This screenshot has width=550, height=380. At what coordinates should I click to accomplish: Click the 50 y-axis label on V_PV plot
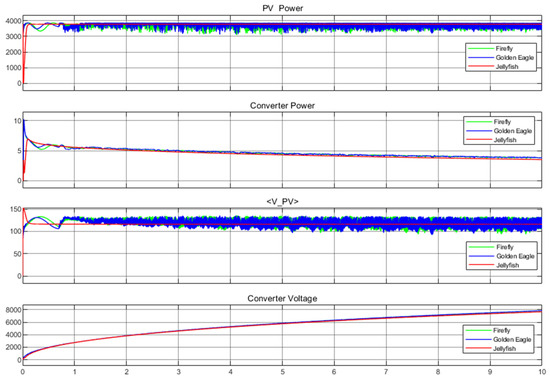point(17,254)
